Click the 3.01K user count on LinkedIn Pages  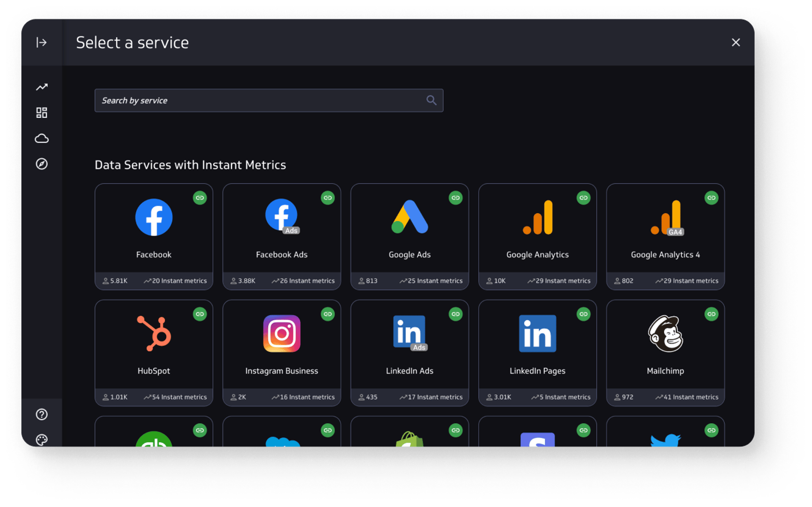[499, 397]
